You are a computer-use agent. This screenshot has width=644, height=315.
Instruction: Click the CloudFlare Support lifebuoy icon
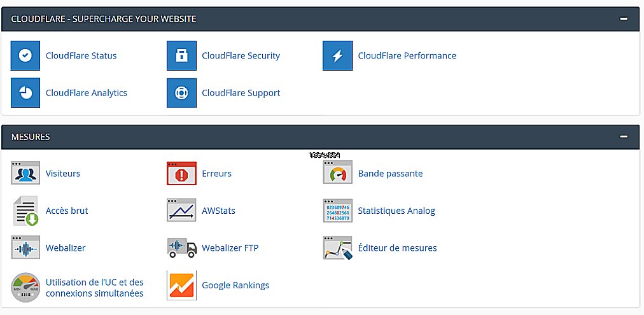pos(181,93)
